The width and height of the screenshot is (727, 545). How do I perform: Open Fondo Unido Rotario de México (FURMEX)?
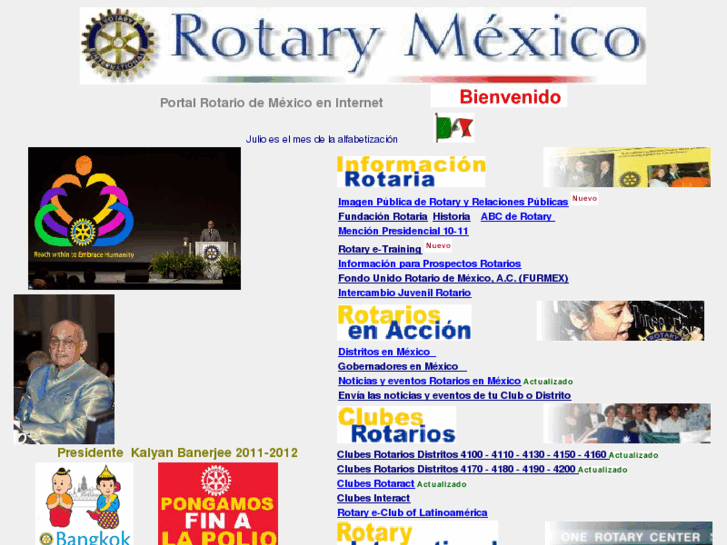(x=453, y=278)
